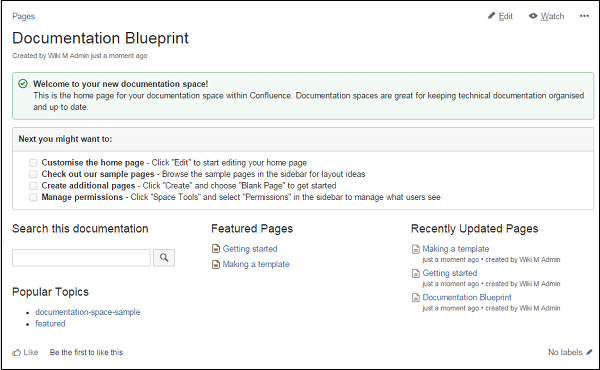The height and width of the screenshot is (370, 600).
Task: Click 'Next you might want to:' header
Action: (65, 139)
